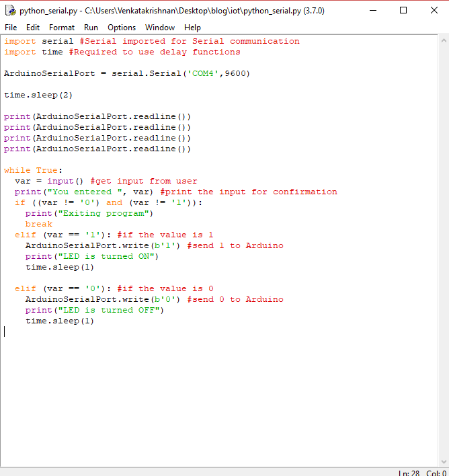Click the "Exiting program" string
This screenshot has height=476, width=449.
pos(104,213)
